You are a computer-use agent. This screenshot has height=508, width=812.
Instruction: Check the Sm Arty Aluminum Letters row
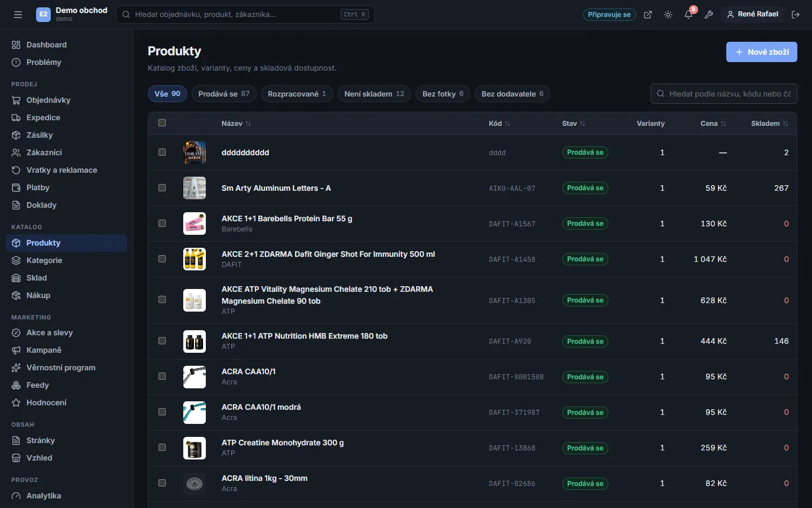tap(162, 188)
